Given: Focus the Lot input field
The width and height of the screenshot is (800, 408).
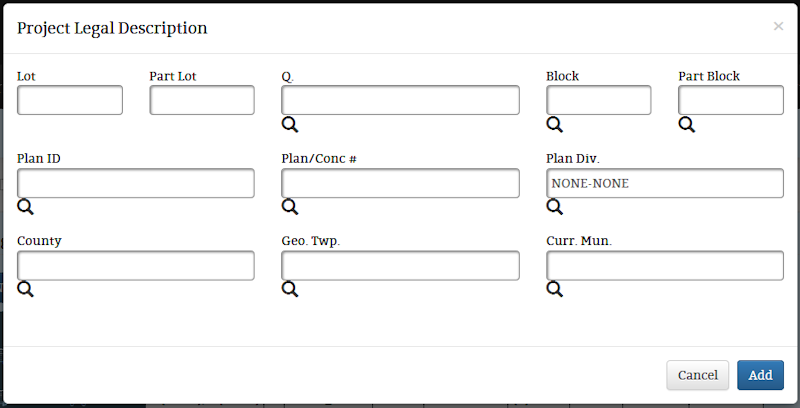Looking at the screenshot, I should point(70,100).
